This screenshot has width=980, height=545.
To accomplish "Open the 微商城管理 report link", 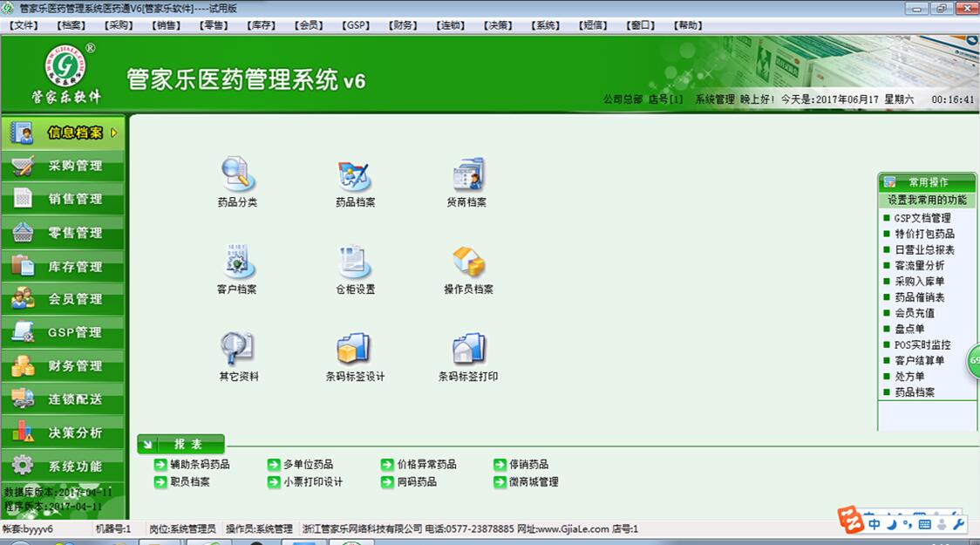I will pyautogui.click(x=534, y=481).
